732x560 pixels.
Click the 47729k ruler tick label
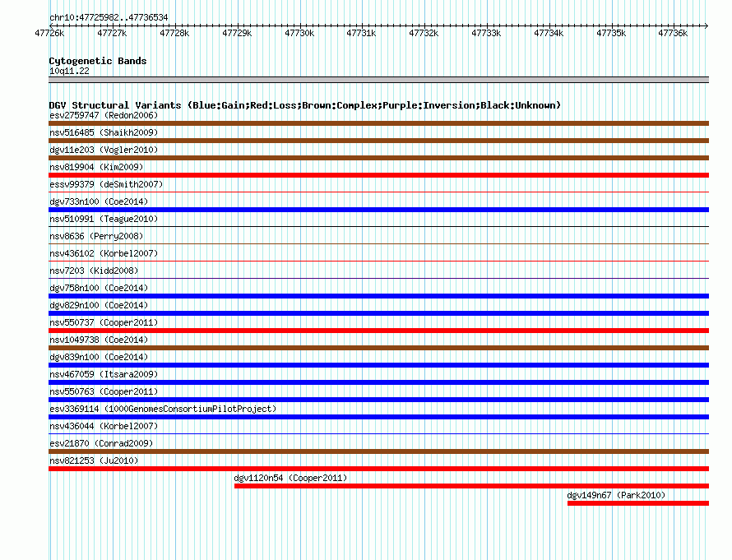pyautogui.click(x=237, y=33)
